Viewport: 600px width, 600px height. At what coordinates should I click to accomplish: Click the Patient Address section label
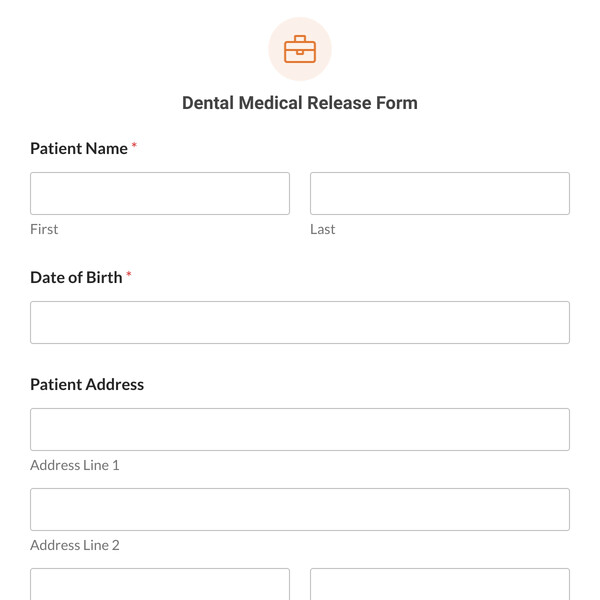pos(87,384)
